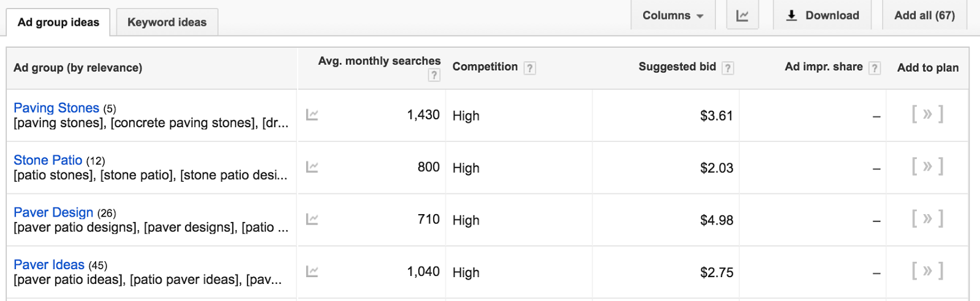Open help icon next to Ad impr. share

coord(875,68)
